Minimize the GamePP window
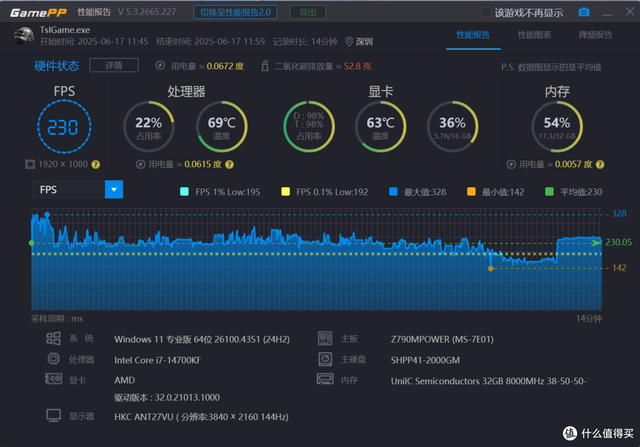Screen dimensions: 640x447 tap(607, 13)
